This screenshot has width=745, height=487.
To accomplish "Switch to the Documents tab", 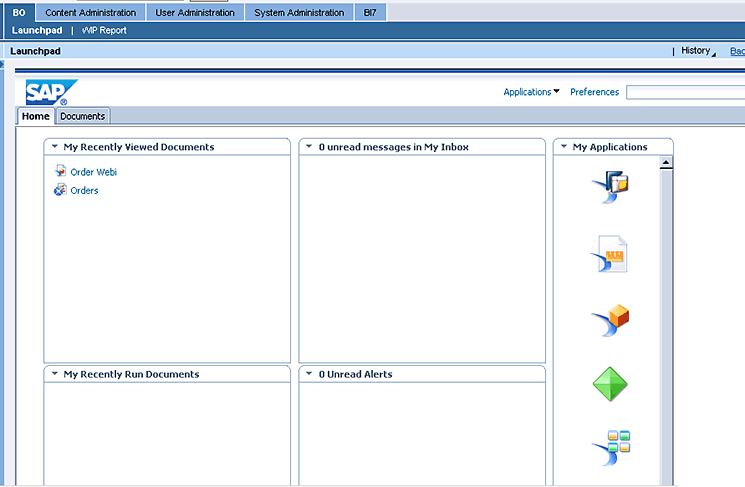I will (x=82, y=116).
